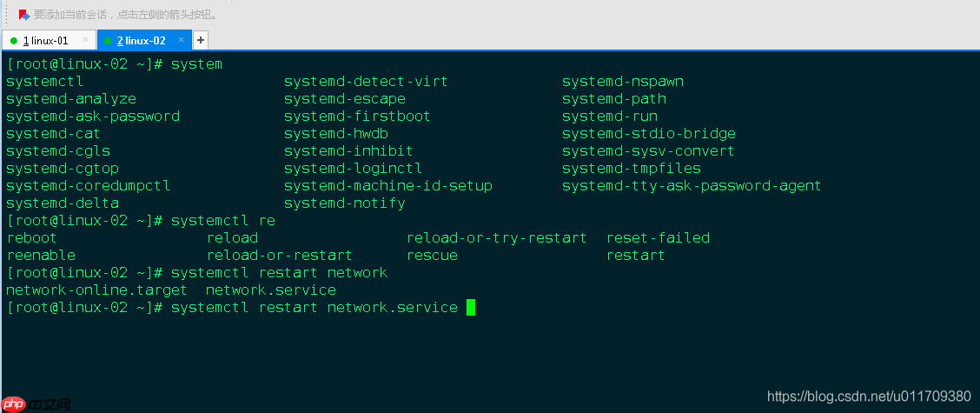The image size is (980, 413).
Task: Click the reload-or-try-restart completion entry
Action: (x=496, y=238)
